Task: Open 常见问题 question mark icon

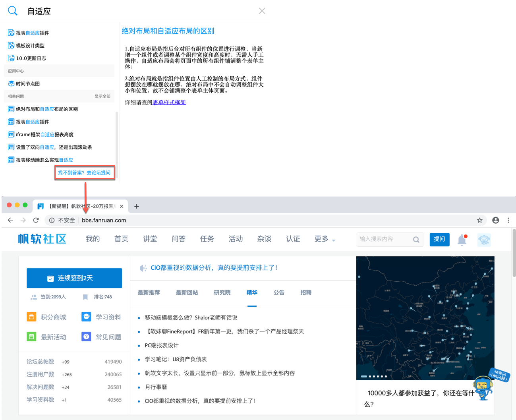Action: (86, 337)
